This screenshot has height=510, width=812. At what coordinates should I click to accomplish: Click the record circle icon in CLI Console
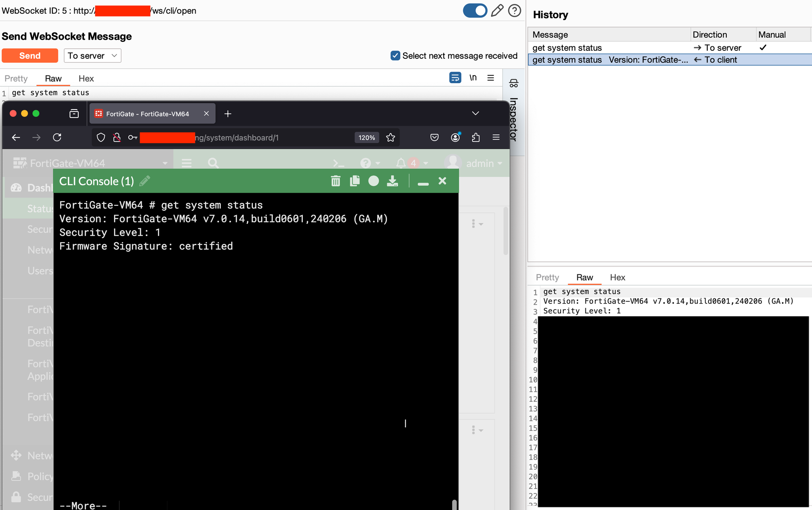(x=374, y=181)
